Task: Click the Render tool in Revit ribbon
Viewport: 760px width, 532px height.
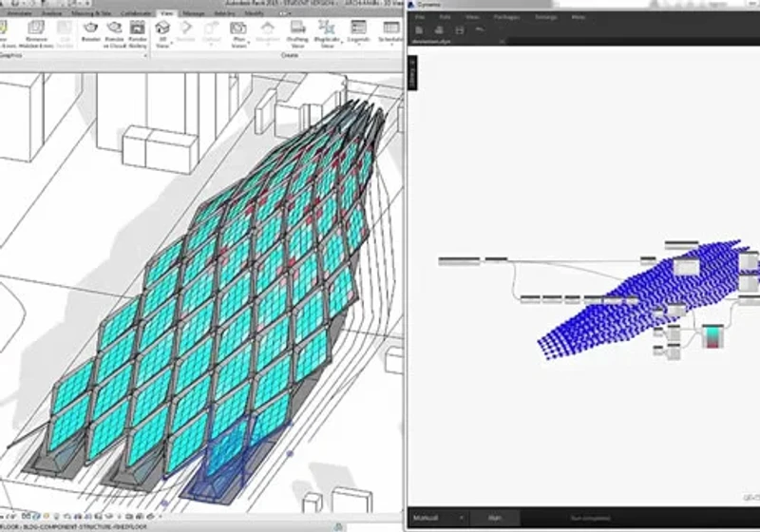Action: click(x=90, y=31)
